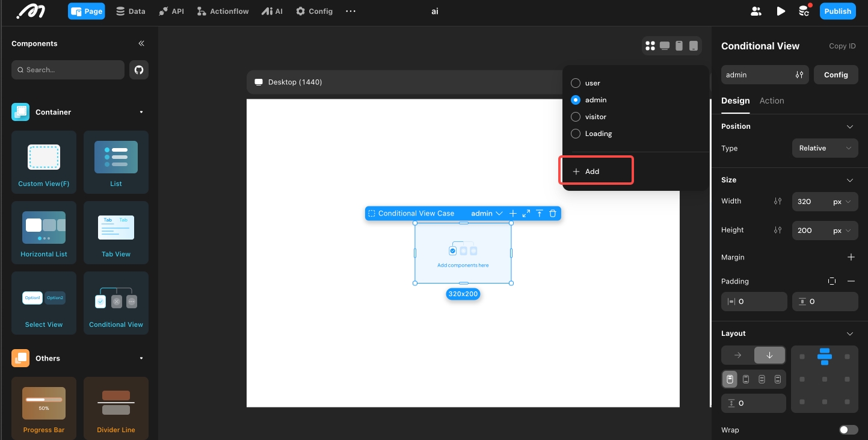868x440 pixels.
Task: Select the visitor radio option
Action: pos(576,117)
